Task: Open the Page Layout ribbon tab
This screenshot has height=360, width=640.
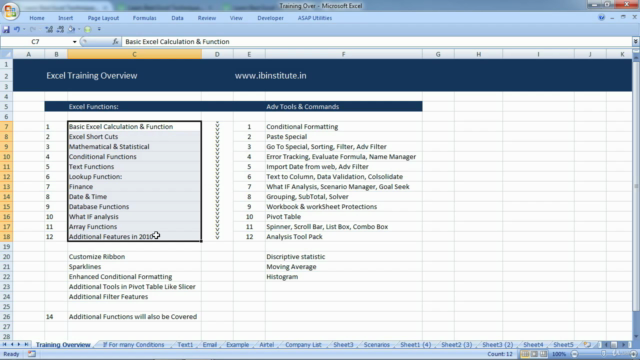Action: point(103,18)
